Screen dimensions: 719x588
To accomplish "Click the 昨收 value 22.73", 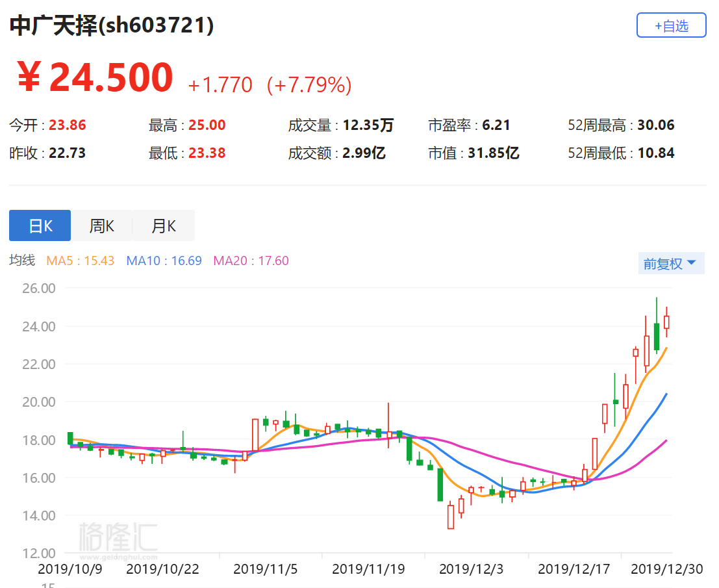I will coord(68,153).
